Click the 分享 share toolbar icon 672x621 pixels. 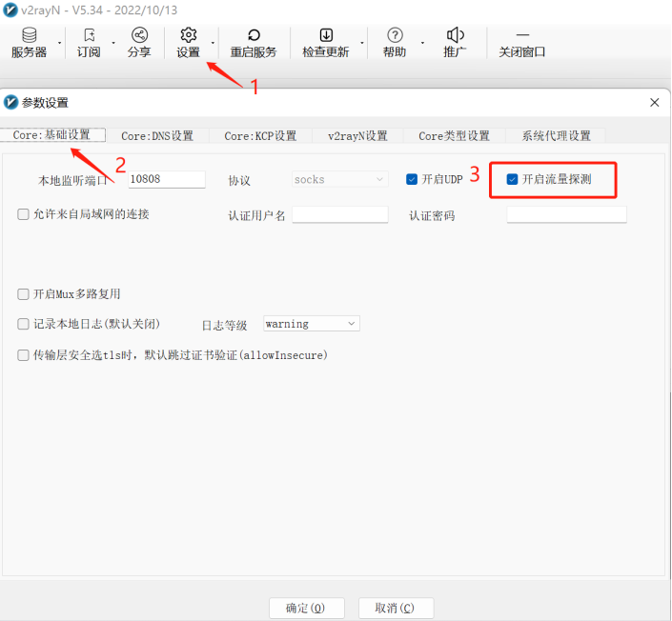pos(139,43)
